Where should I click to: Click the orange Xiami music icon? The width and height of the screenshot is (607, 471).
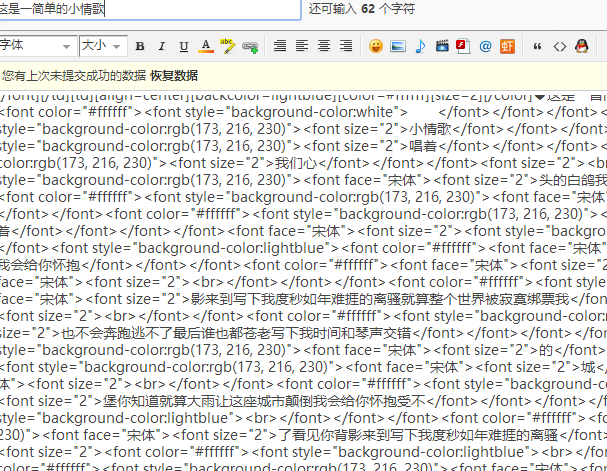[508, 46]
